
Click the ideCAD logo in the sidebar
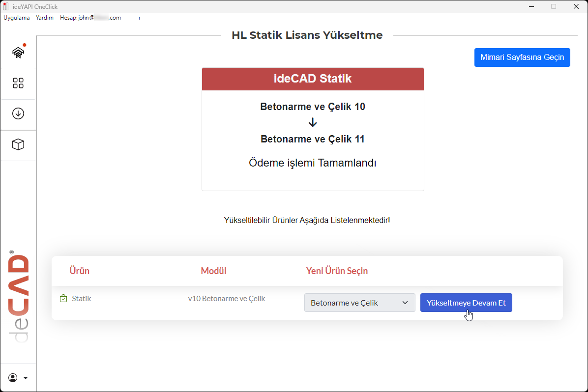[x=18, y=296]
